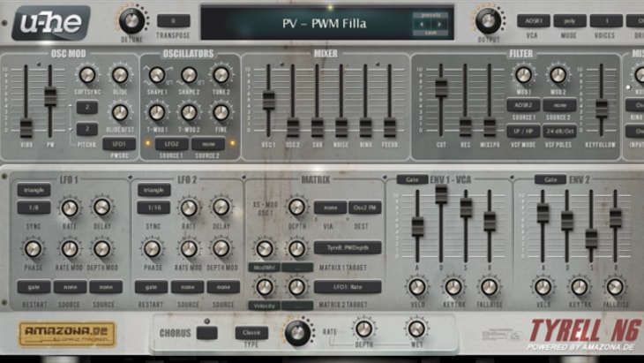Image resolution: width=644 pixels, height=363 pixels.
Task: Open the Chorus Type Classic selector
Action: coord(251,333)
